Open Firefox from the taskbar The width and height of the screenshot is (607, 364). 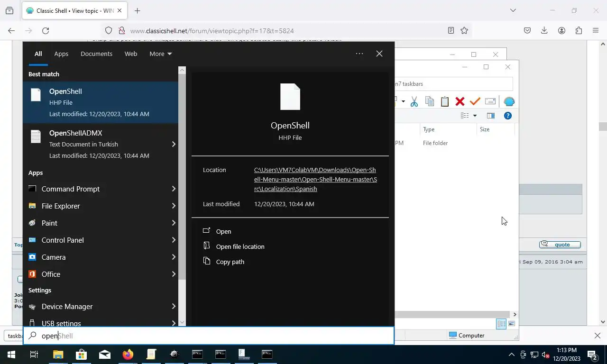pos(128,354)
